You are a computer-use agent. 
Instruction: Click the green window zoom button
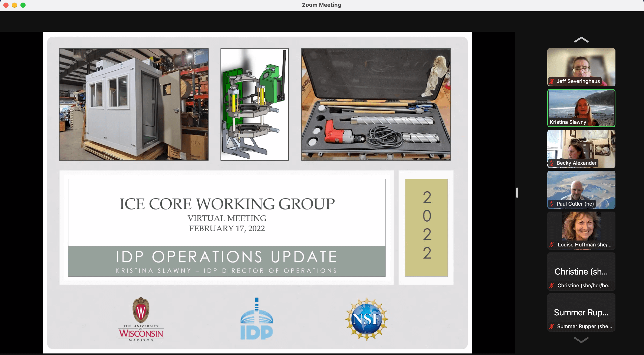23,5
